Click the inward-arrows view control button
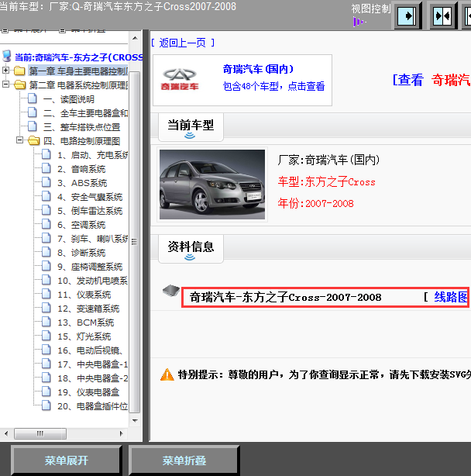The image size is (471, 476). tap(442, 16)
